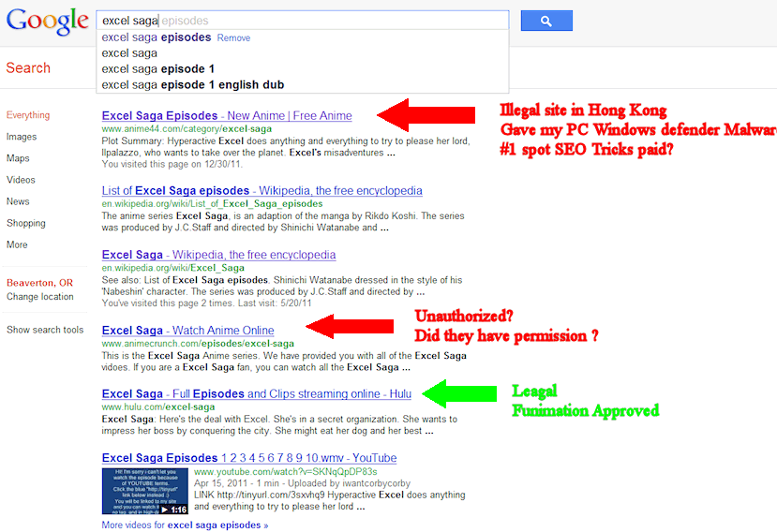The image size is (777, 532).
Task: Remove the 'excel saga episodes' suggestion
Action: click(x=233, y=38)
